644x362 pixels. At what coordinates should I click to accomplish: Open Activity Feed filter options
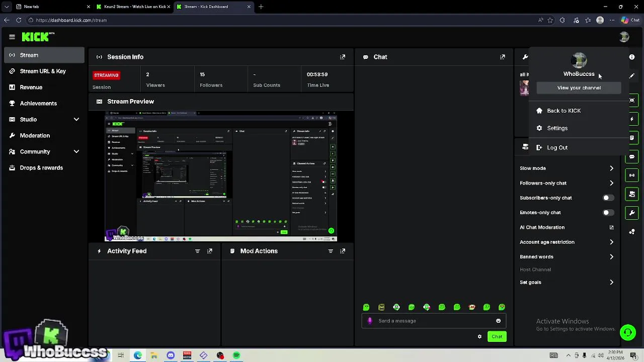coord(197,251)
